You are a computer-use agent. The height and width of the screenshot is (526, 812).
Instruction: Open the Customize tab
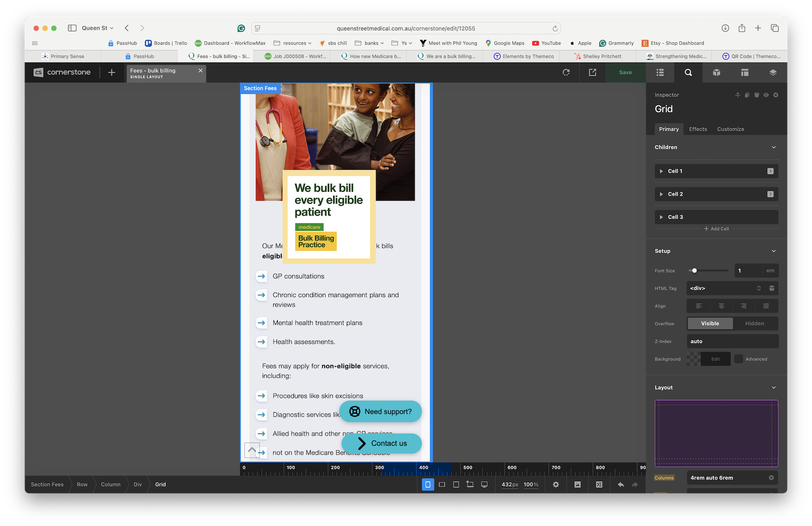(x=730, y=129)
